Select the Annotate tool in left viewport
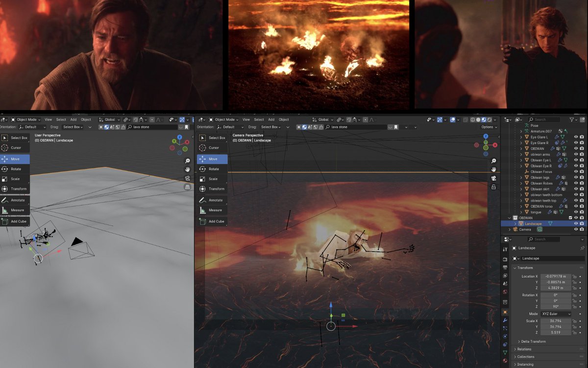The height and width of the screenshot is (368, 588). coord(15,200)
